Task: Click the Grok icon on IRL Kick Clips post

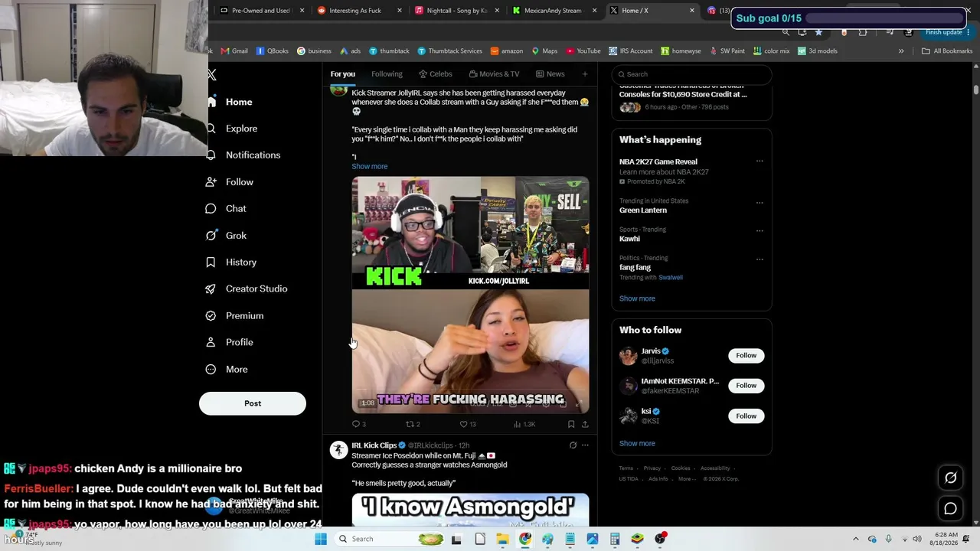Action: click(573, 445)
